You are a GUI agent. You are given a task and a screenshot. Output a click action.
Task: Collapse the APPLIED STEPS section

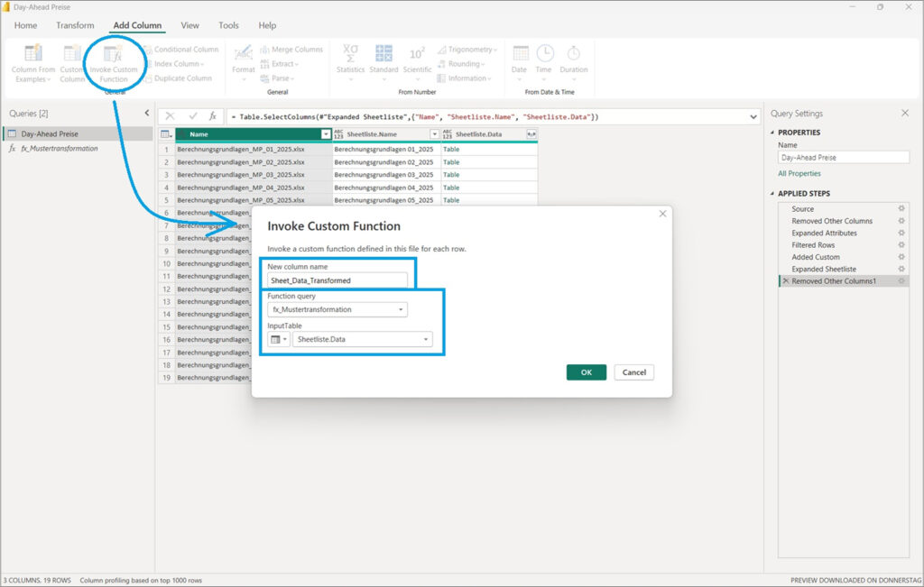point(772,193)
